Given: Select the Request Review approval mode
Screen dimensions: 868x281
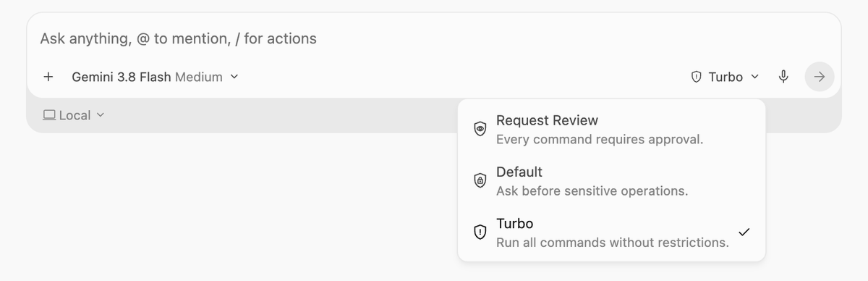Looking at the screenshot, I should (611, 129).
